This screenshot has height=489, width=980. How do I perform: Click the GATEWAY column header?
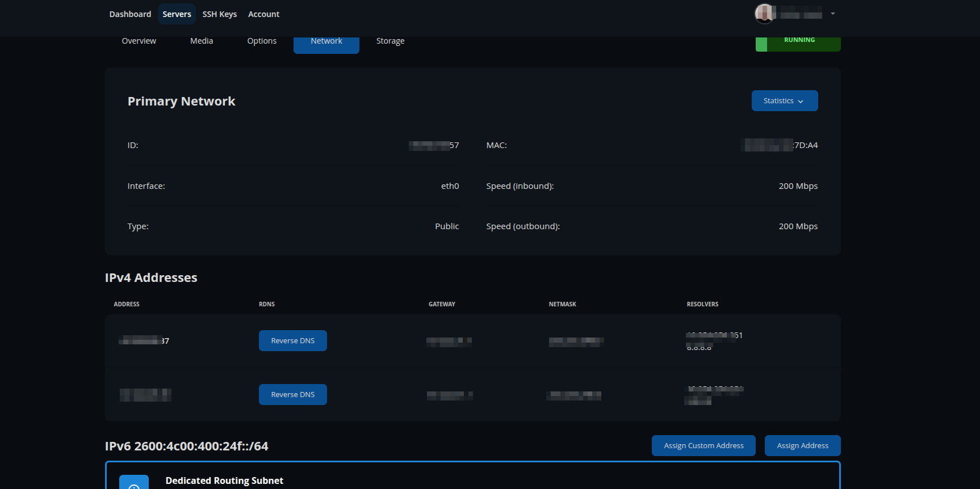[442, 305]
